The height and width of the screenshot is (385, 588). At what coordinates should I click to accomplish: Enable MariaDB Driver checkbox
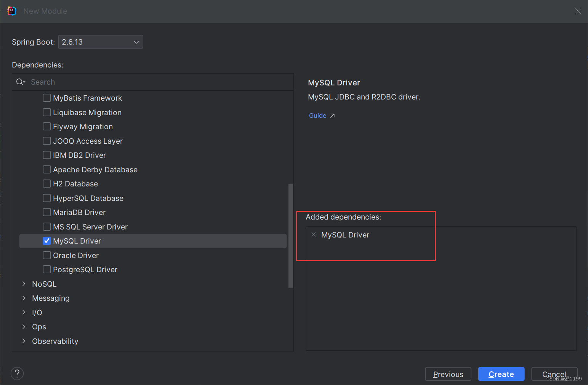click(x=47, y=212)
